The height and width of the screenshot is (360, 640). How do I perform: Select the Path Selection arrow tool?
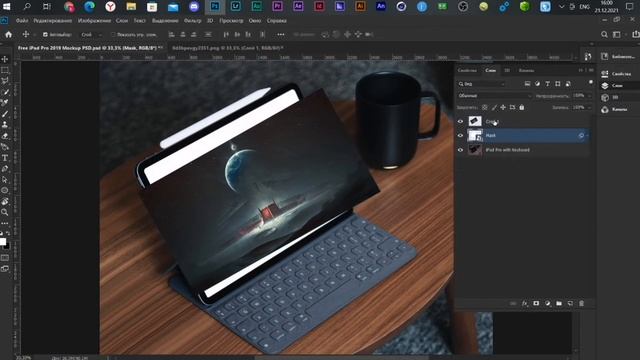(5, 180)
